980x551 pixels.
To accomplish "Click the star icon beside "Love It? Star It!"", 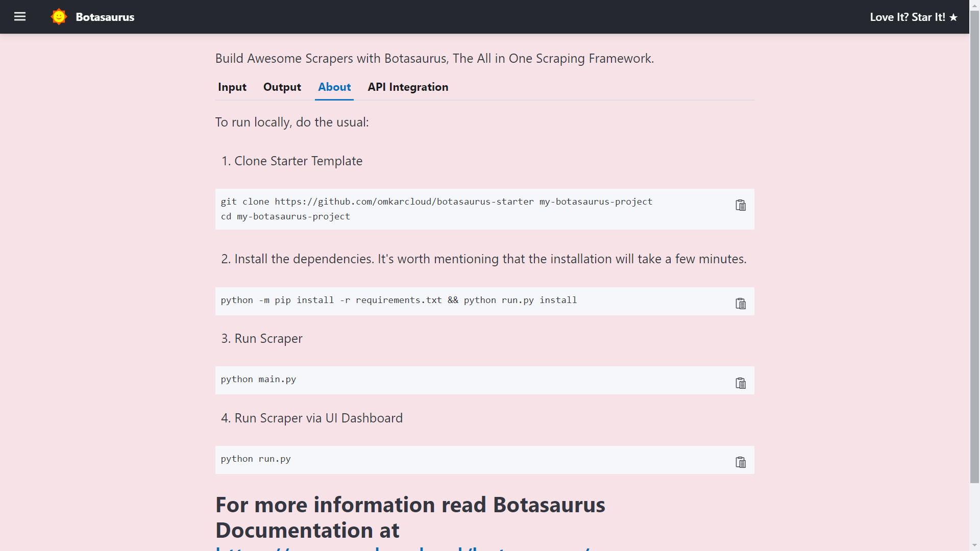I will (954, 17).
